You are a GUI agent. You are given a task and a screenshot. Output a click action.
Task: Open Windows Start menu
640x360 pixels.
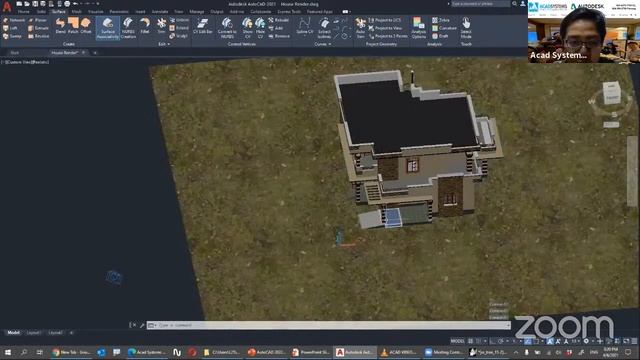(7, 352)
